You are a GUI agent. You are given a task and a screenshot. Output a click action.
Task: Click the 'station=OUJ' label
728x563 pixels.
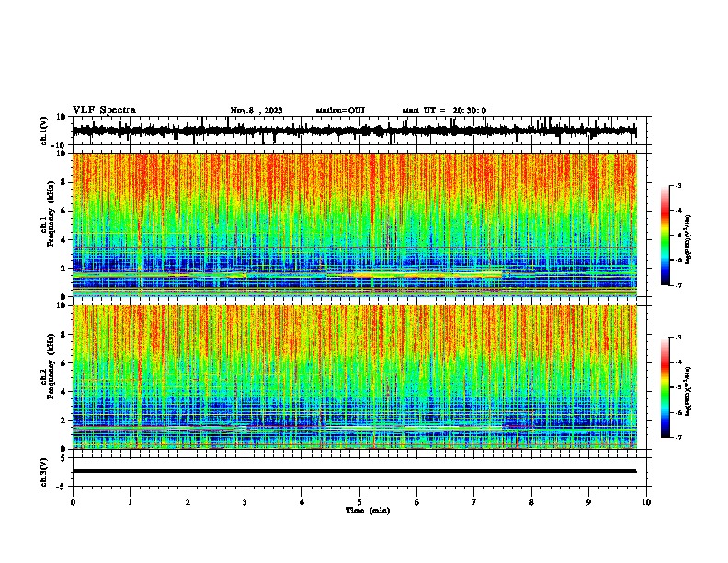point(340,110)
